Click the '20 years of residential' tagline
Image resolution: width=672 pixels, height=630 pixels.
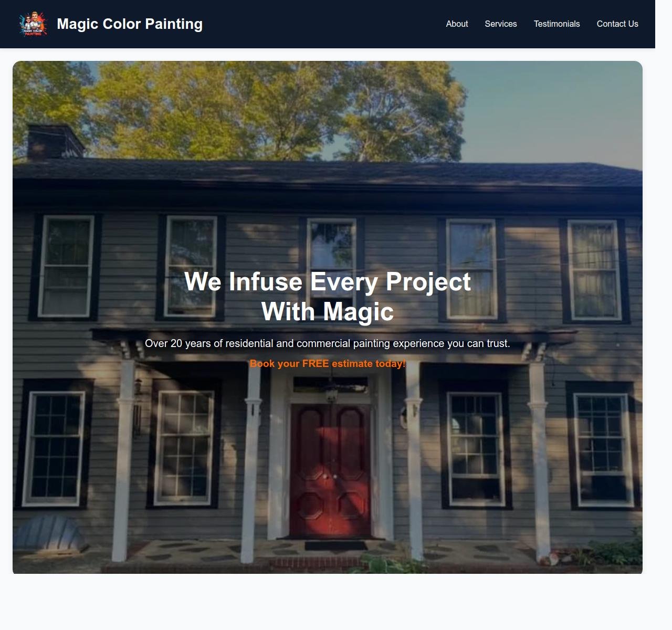pos(328,343)
